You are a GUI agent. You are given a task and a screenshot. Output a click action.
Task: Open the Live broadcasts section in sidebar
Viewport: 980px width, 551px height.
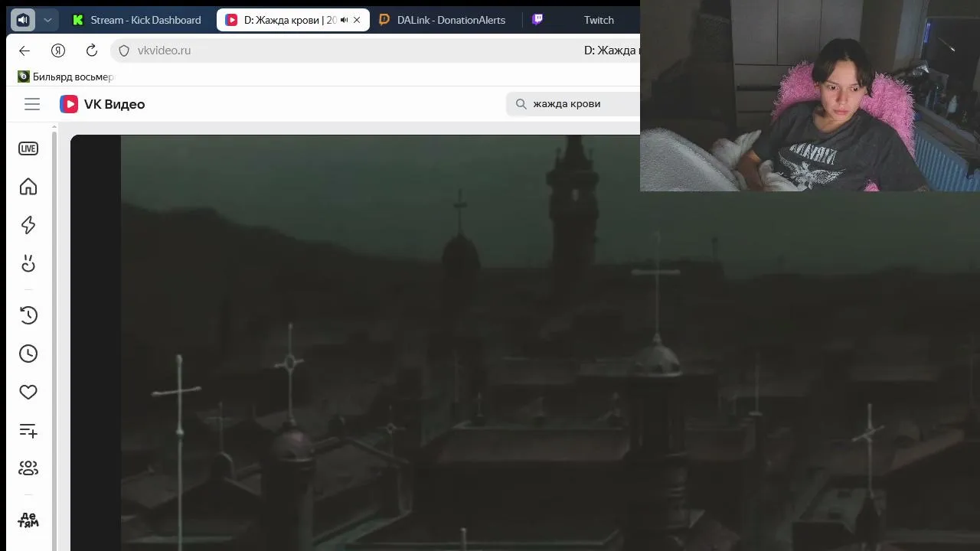28,148
